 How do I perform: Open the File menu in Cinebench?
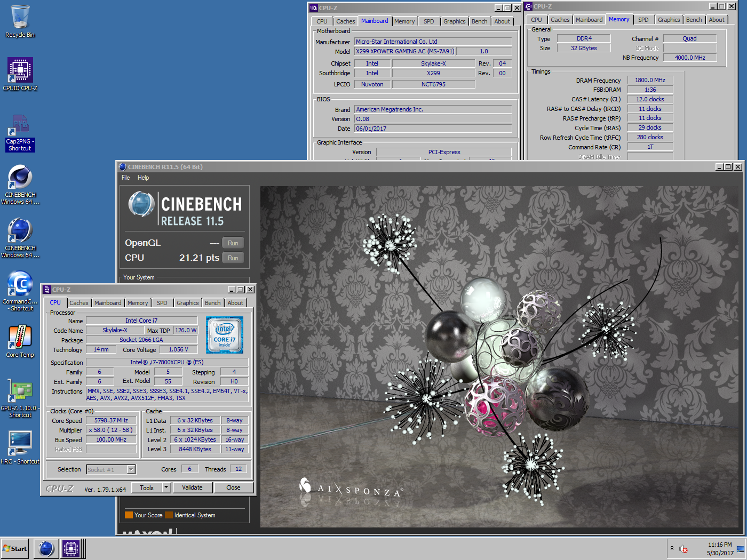[126, 178]
